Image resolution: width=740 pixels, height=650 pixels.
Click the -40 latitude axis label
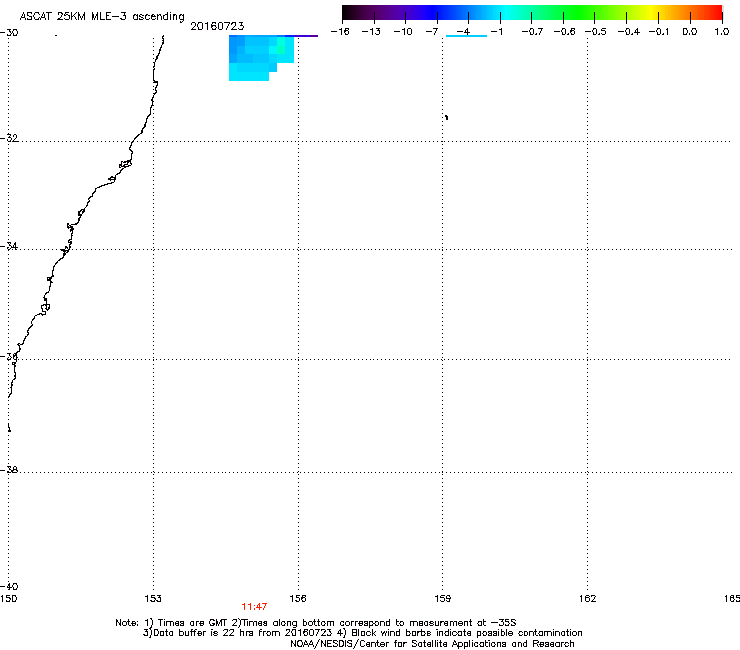[x=9, y=587]
